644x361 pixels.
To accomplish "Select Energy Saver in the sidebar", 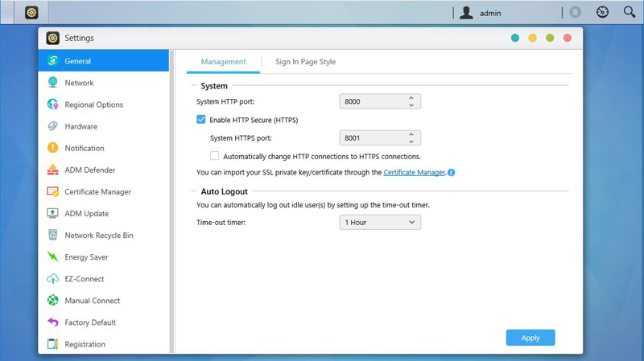I will point(104,256).
